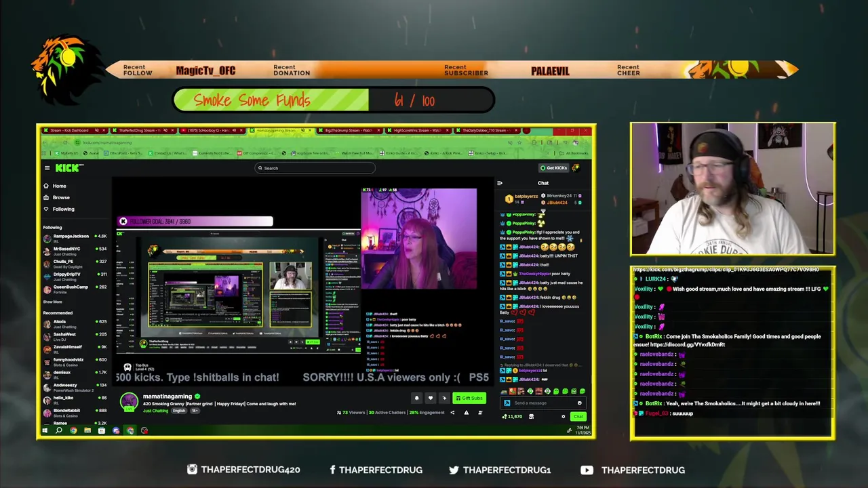Expand Show More under Following list
The width and height of the screenshot is (868, 488).
coord(53,302)
